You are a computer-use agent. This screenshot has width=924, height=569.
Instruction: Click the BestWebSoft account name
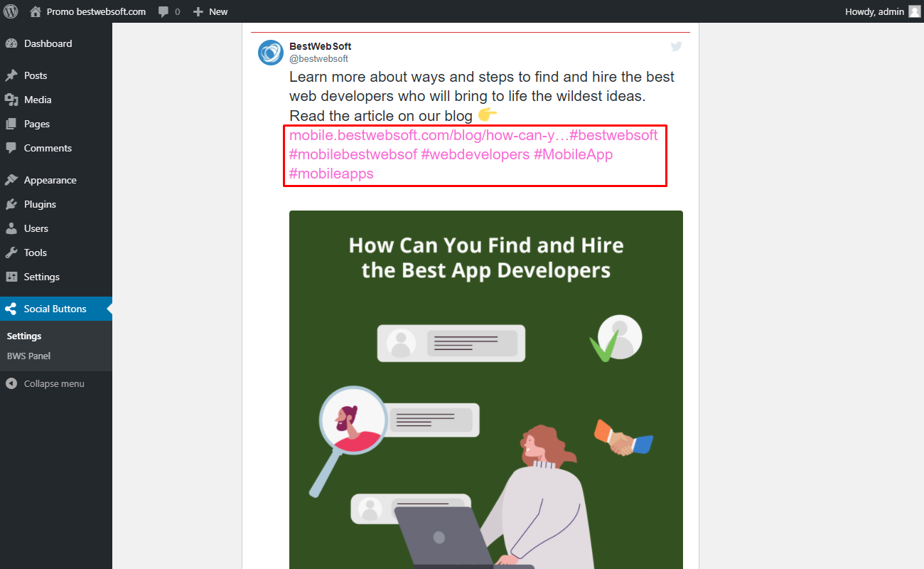320,46
